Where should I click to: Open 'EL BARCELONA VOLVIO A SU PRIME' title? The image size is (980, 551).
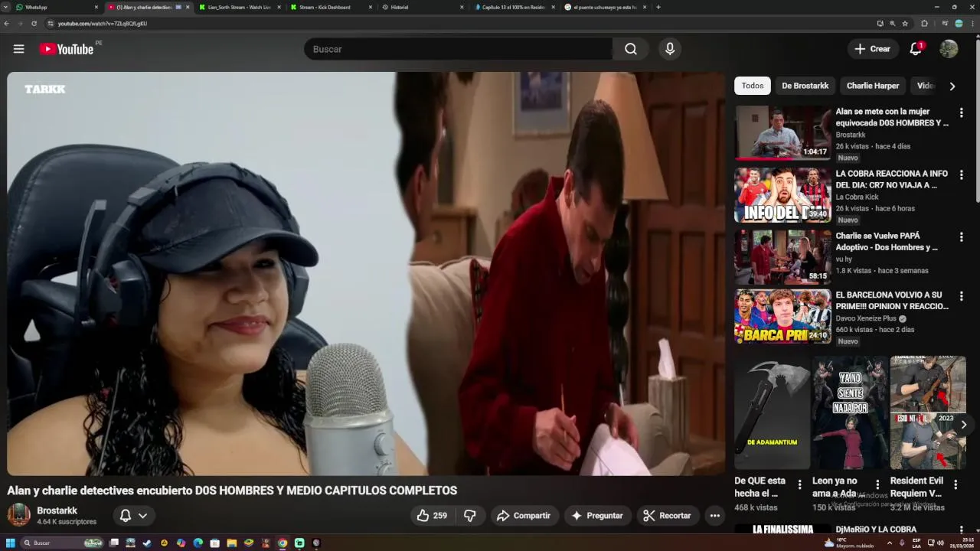pos(891,300)
